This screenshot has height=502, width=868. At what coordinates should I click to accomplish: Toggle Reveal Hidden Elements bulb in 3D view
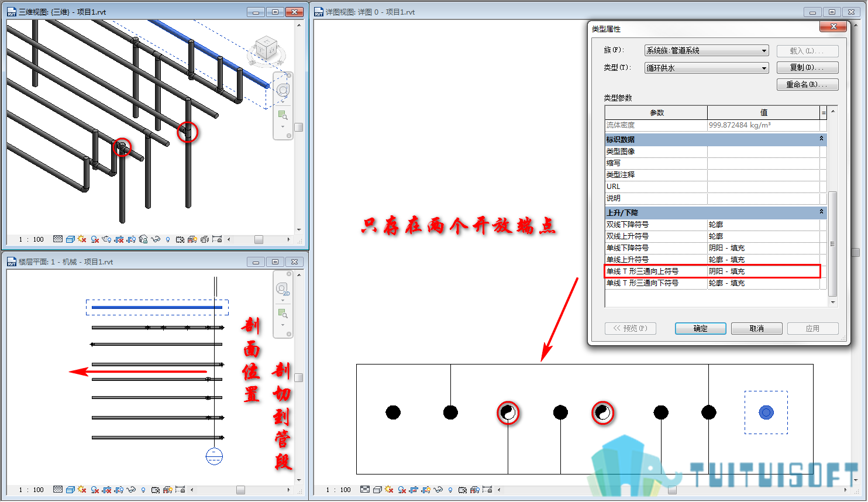pyautogui.click(x=168, y=239)
